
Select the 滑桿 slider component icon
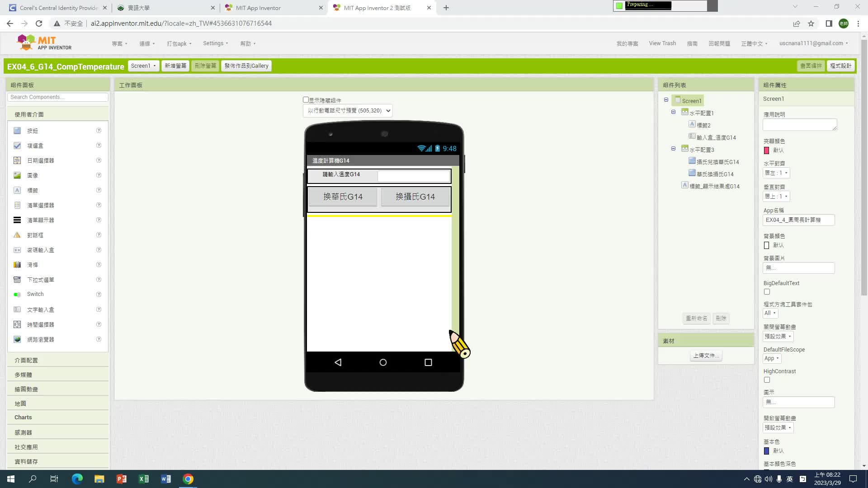[17, 265]
